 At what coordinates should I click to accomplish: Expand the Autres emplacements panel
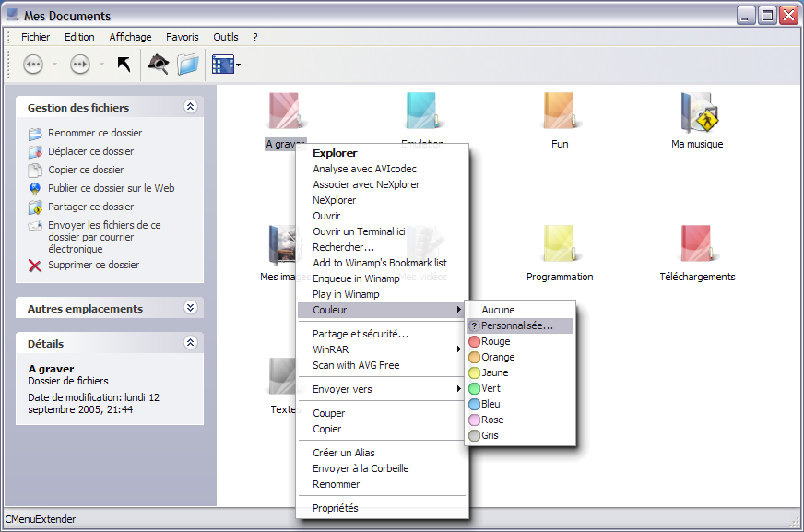pos(190,308)
